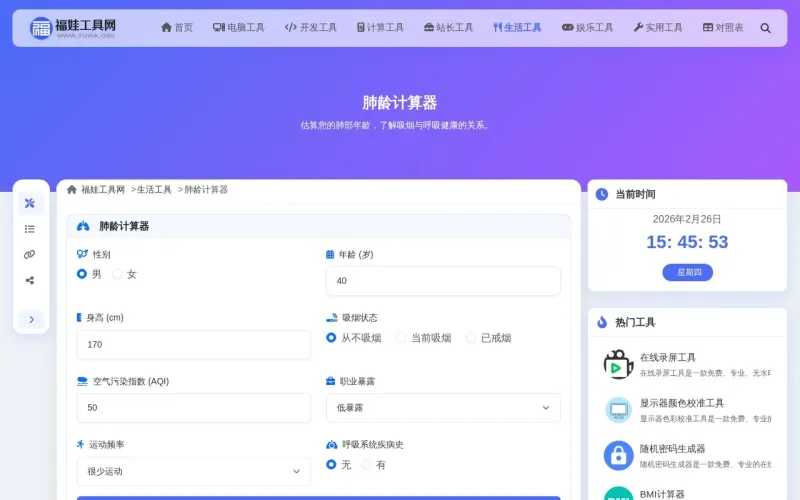Open 显示器颜色校准工具 title link
Screen dimensions: 800x500
click(682, 403)
